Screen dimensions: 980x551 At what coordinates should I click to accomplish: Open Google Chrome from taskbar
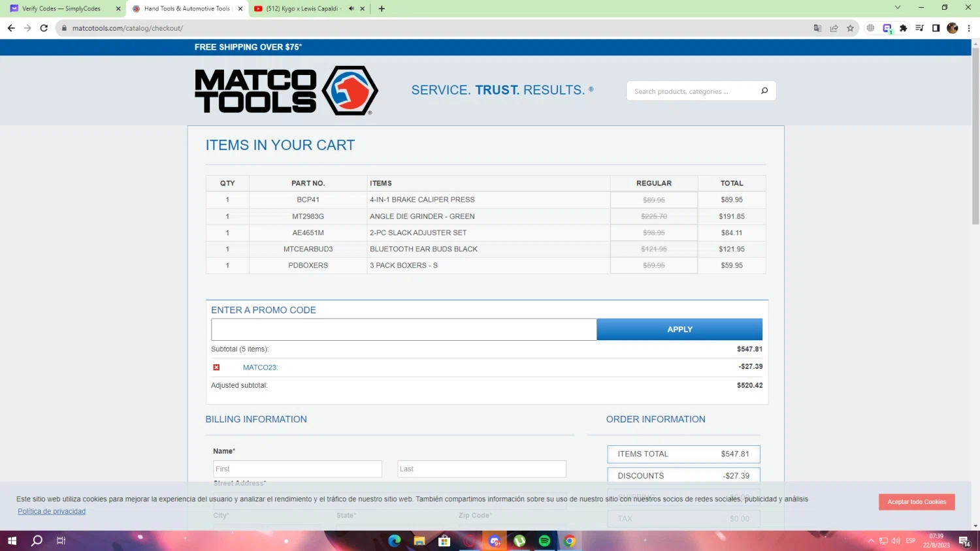pos(570,541)
